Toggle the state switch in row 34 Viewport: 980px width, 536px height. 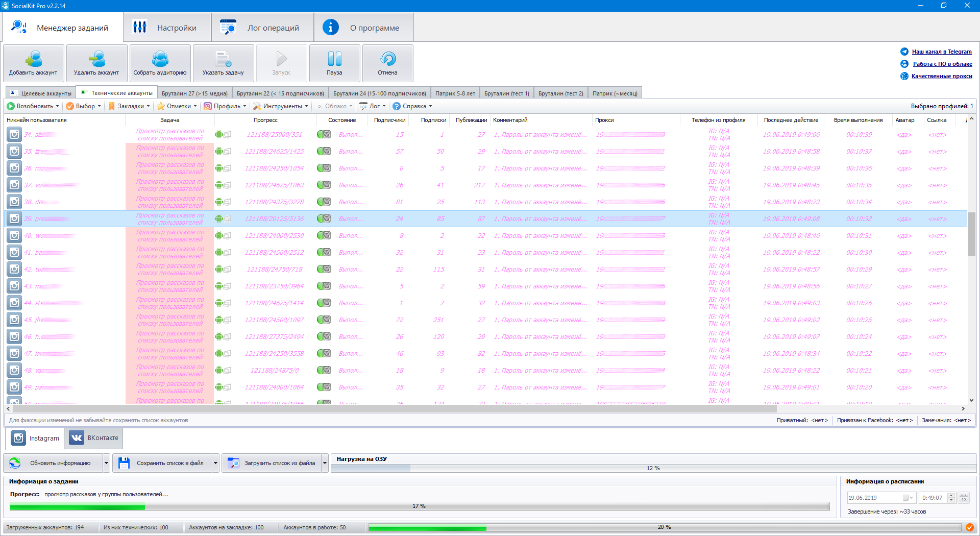(x=324, y=134)
